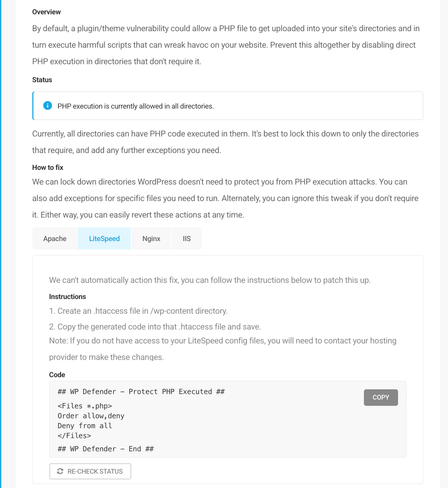Switch to the Apache tab
This screenshot has width=448, height=488.
[55, 238]
